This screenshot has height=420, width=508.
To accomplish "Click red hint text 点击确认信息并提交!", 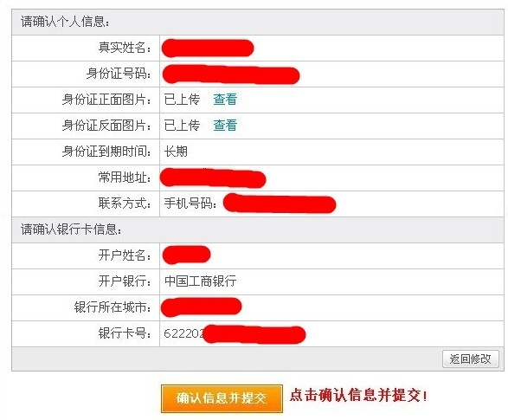I will [x=358, y=396].
